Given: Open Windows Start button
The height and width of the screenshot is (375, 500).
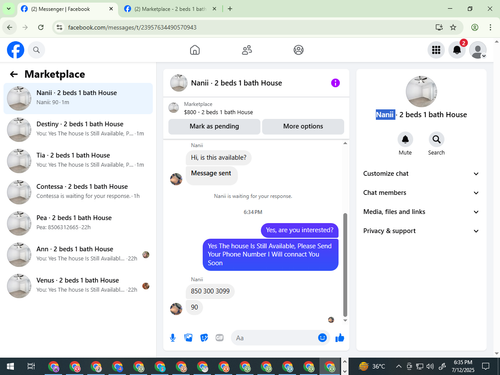Looking at the screenshot, I should tap(10, 367).
